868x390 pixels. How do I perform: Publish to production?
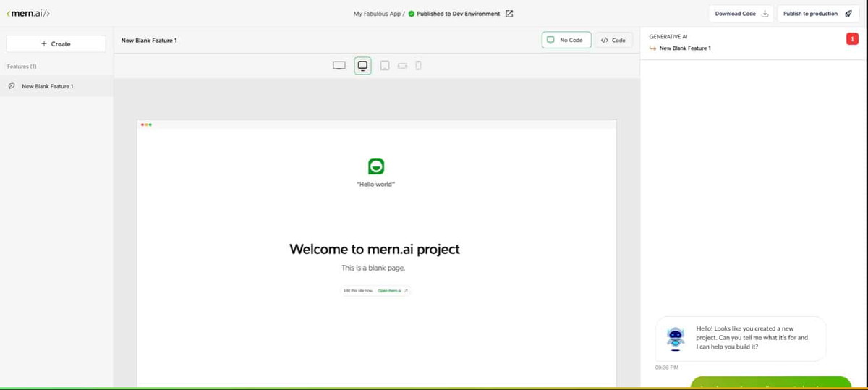point(820,14)
